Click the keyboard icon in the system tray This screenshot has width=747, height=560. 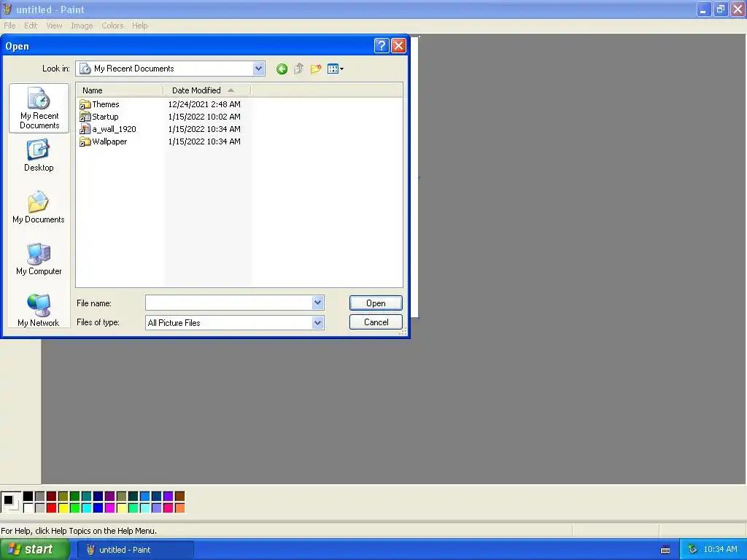tap(665, 550)
